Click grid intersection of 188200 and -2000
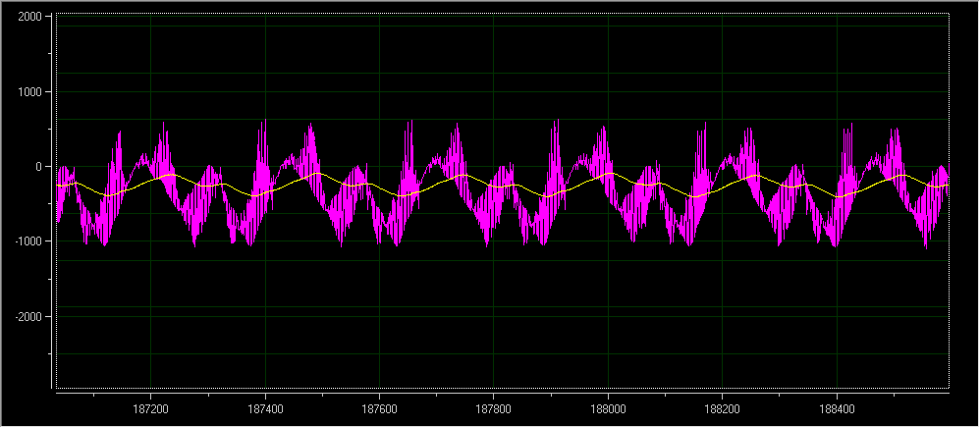The height and width of the screenshot is (428, 980). pyautogui.click(x=722, y=316)
